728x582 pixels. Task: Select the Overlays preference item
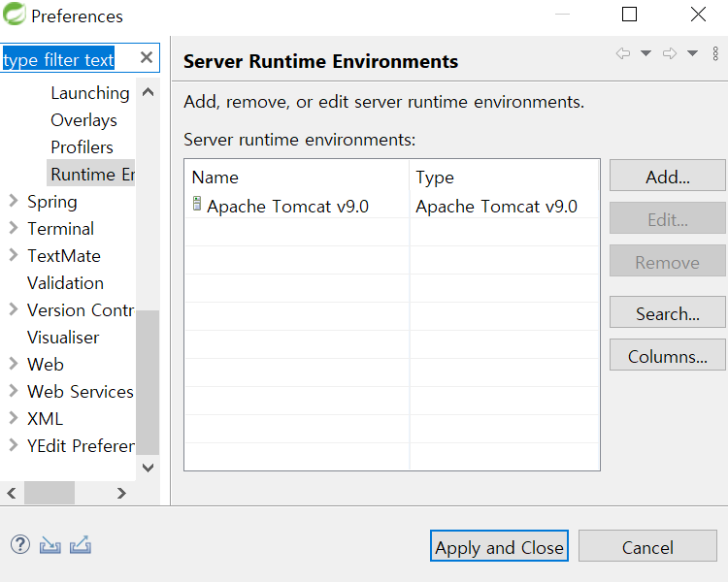point(84,120)
